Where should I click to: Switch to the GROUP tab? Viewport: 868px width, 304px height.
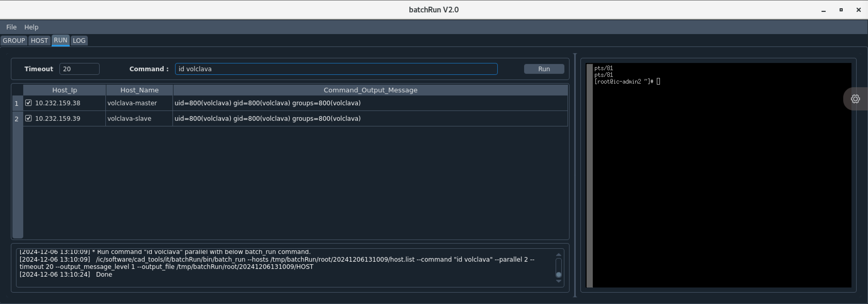click(14, 41)
